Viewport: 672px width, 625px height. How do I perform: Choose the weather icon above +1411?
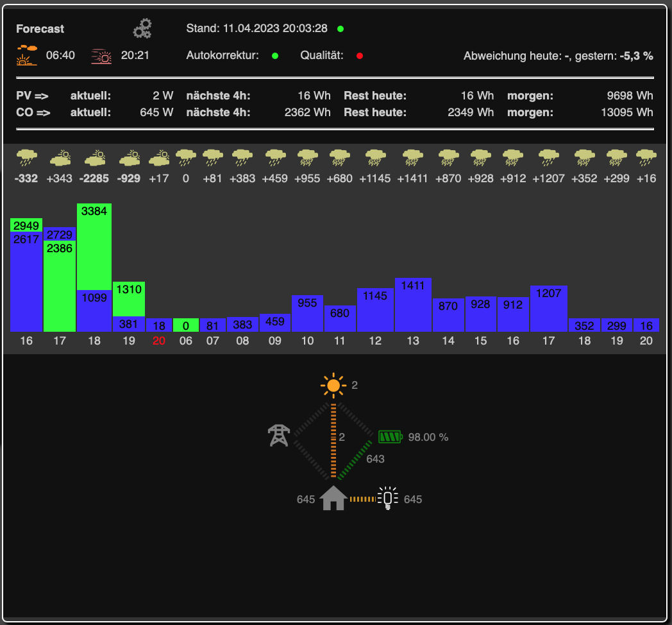click(413, 158)
